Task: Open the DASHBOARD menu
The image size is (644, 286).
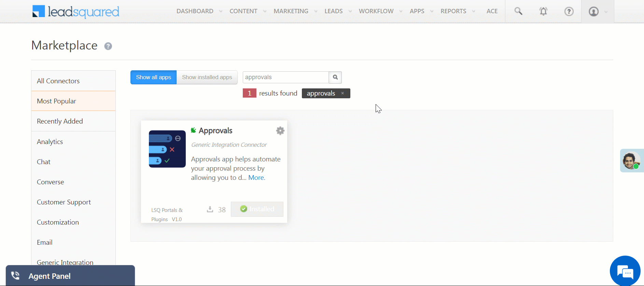Action: click(195, 11)
